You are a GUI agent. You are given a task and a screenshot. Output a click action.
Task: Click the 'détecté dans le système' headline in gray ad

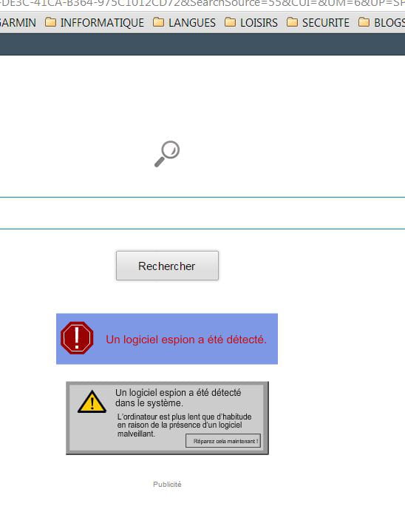(x=178, y=397)
